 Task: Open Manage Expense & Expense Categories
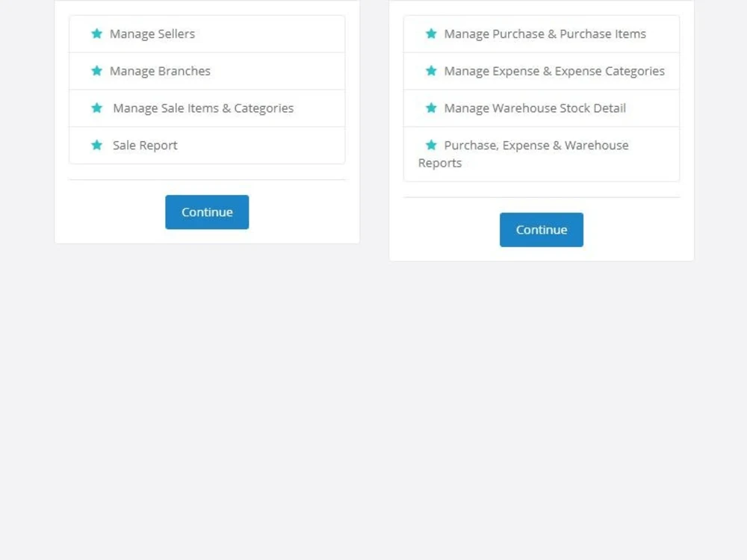tap(555, 71)
